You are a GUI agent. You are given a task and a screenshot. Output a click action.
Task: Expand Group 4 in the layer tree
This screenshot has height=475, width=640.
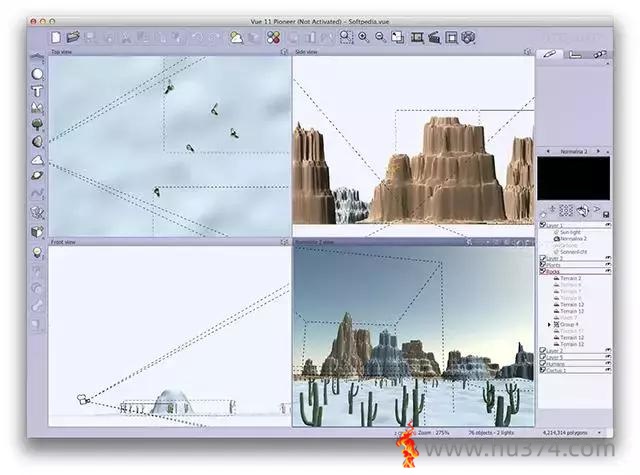(549, 324)
